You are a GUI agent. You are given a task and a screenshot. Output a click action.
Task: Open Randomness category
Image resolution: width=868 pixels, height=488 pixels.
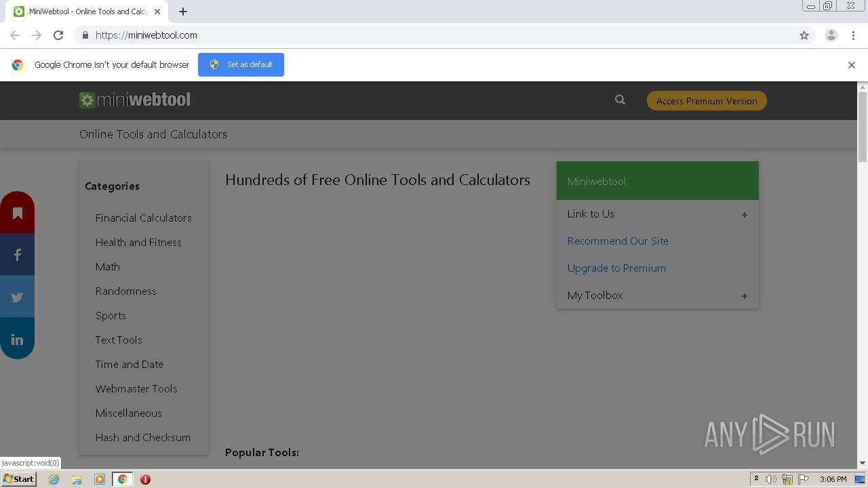(125, 291)
